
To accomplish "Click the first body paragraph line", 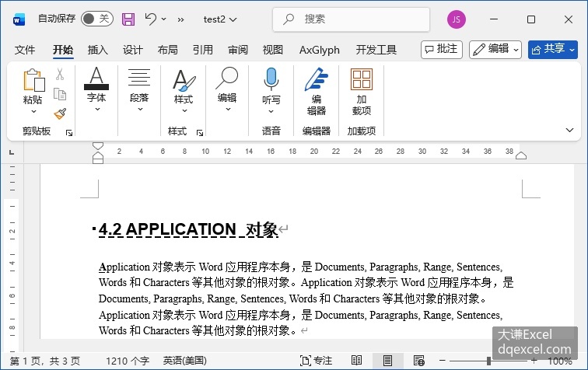I will [x=300, y=267].
